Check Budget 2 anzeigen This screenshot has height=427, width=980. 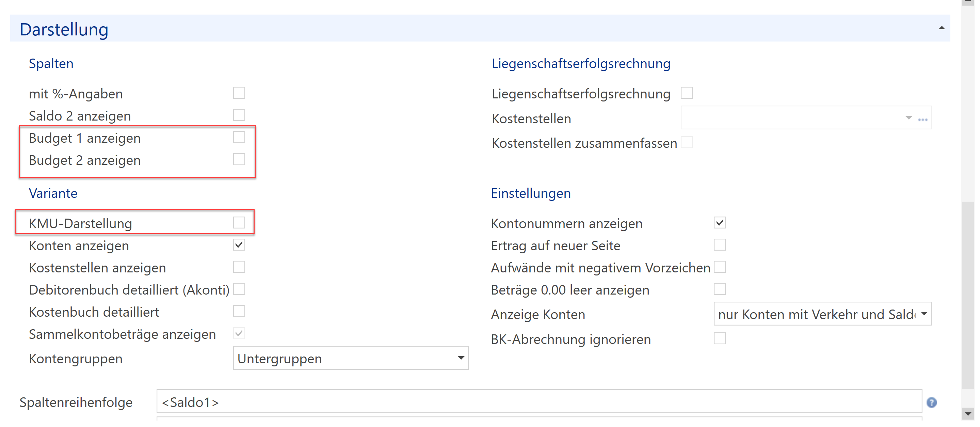239,159
